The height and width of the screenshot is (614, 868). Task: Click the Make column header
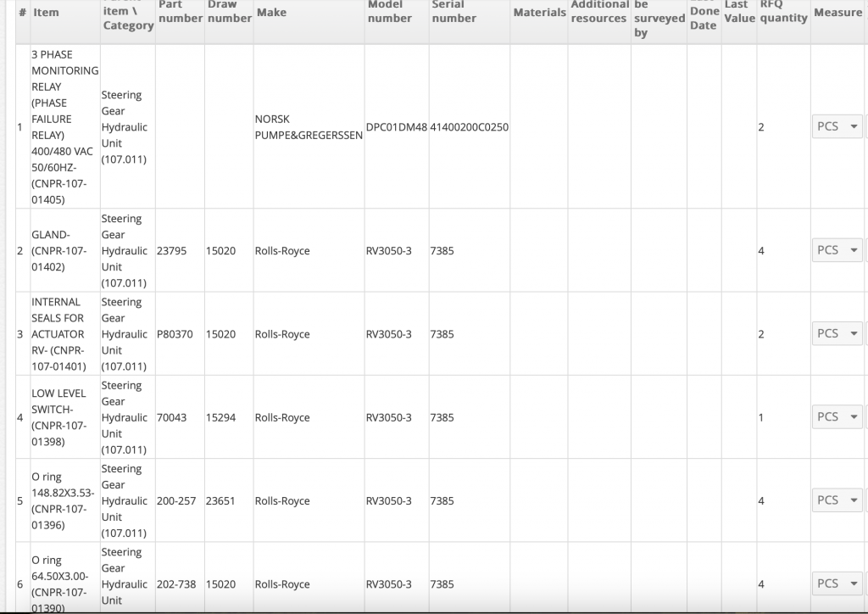click(x=271, y=13)
